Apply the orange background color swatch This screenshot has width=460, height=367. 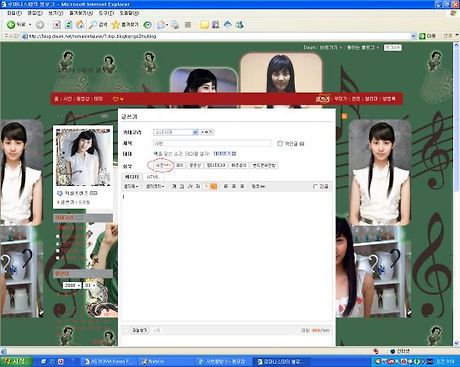coord(214,186)
